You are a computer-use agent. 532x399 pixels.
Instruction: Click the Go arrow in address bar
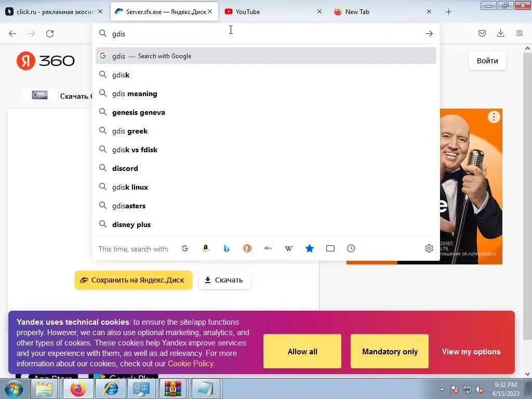(x=429, y=34)
